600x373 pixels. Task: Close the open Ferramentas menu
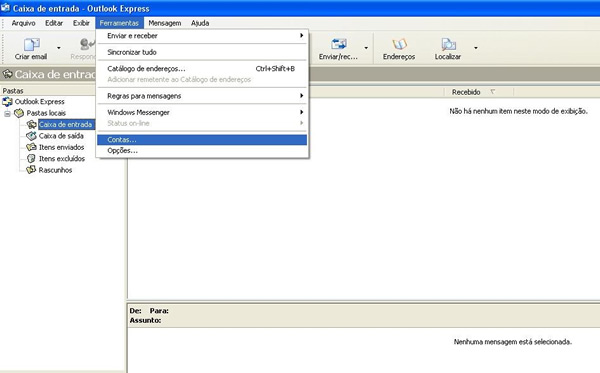119,23
